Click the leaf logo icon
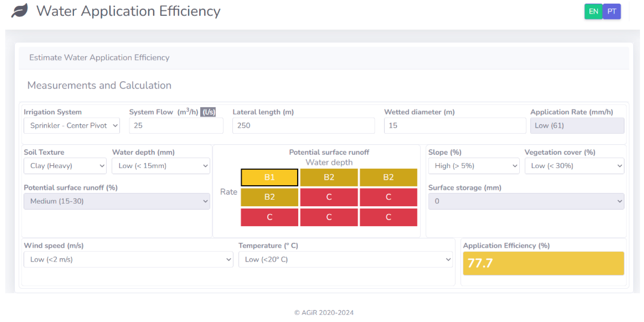Viewport: 644px width, 322px height. click(x=20, y=11)
